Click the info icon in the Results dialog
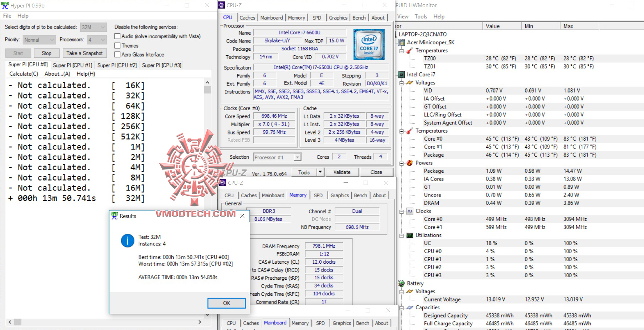The width and height of the screenshot is (644, 330). [127, 240]
